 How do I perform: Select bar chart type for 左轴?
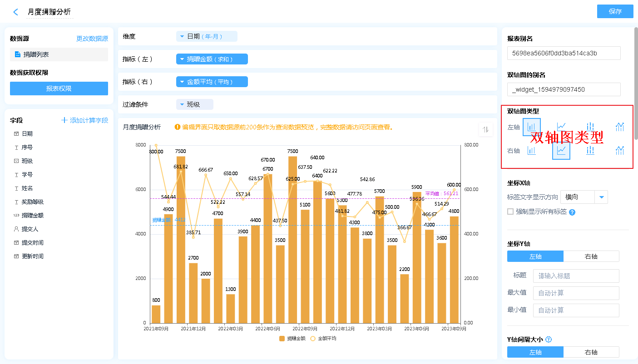tap(531, 127)
